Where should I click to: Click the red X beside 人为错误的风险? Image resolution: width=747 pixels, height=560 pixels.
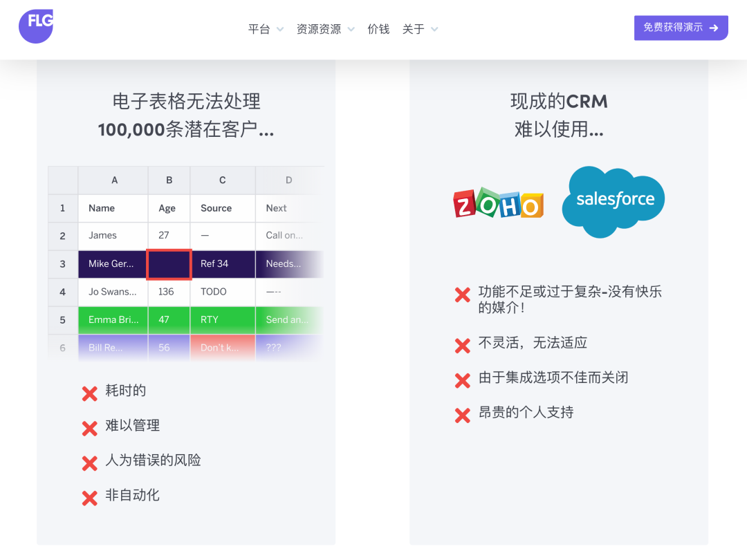tap(89, 463)
